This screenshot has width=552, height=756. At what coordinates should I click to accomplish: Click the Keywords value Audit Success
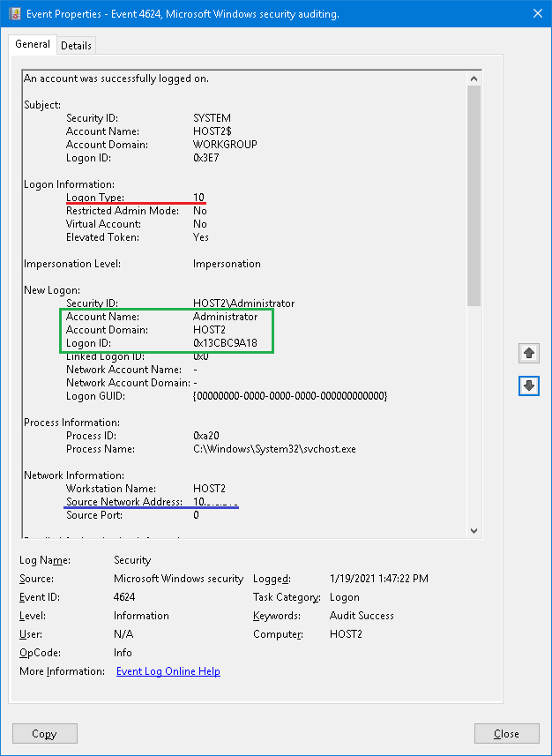[362, 616]
